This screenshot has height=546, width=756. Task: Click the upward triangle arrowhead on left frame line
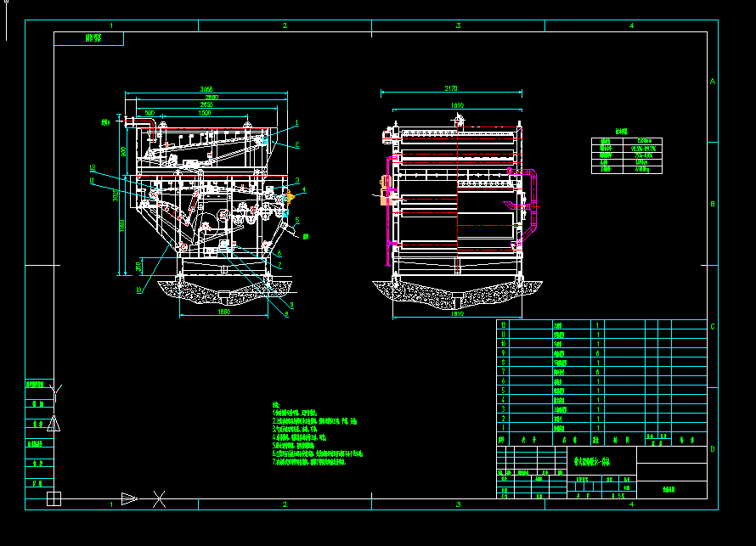54,423
